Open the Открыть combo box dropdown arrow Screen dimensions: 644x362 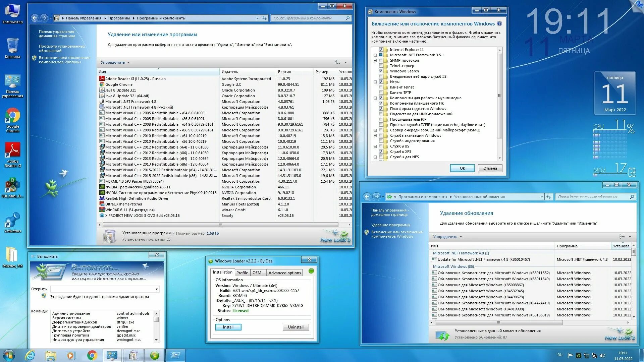tap(157, 289)
